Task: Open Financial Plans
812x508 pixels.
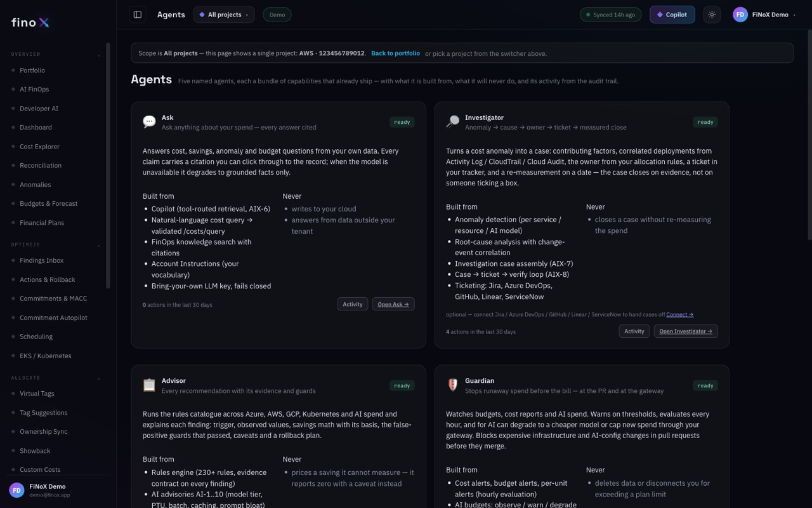Action: (42, 223)
